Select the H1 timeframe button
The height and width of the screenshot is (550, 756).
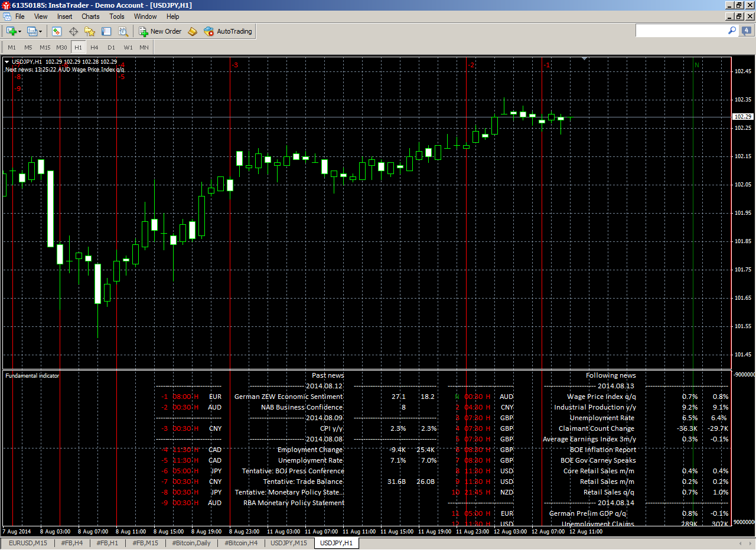point(78,47)
